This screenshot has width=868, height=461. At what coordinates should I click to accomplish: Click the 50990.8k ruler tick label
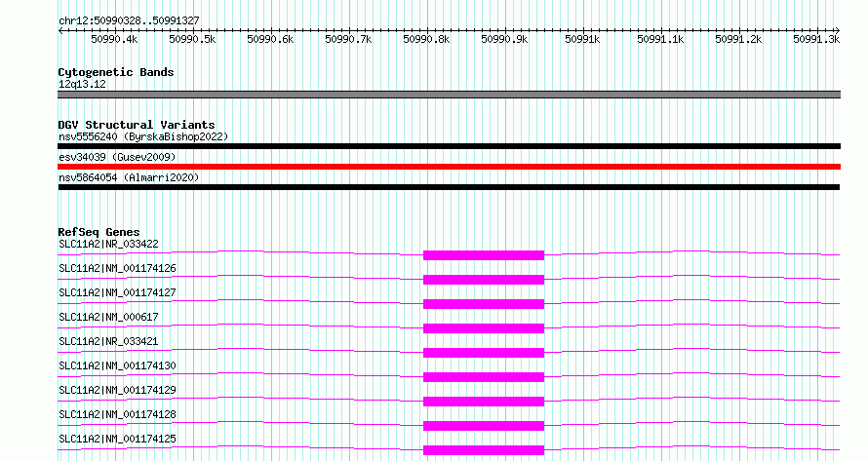click(426, 39)
